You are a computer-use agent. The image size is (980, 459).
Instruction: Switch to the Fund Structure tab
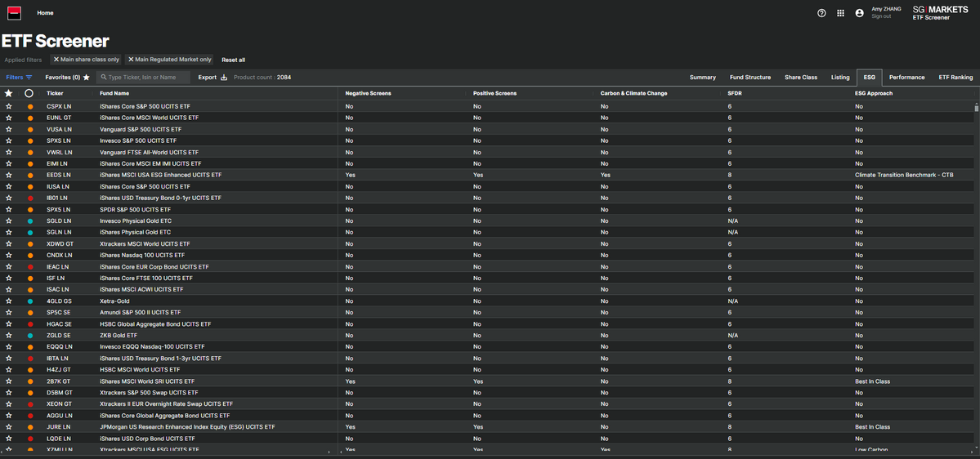pos(750,78)
